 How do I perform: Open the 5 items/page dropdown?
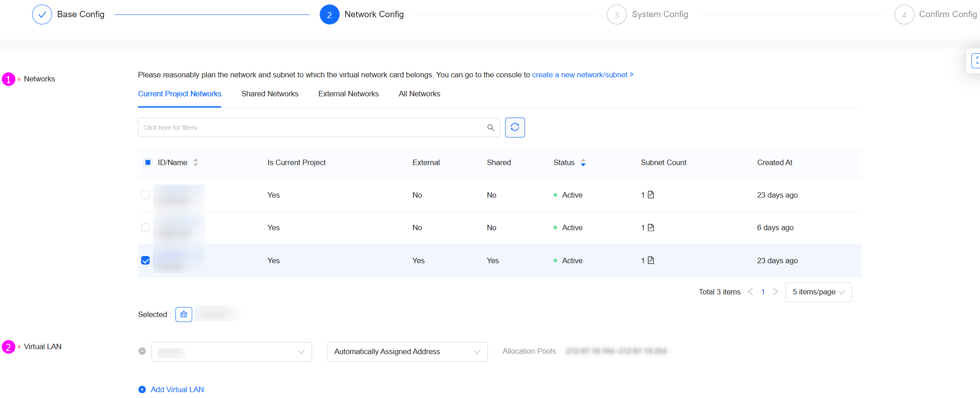pyautogui.click(x=819, y=292)
